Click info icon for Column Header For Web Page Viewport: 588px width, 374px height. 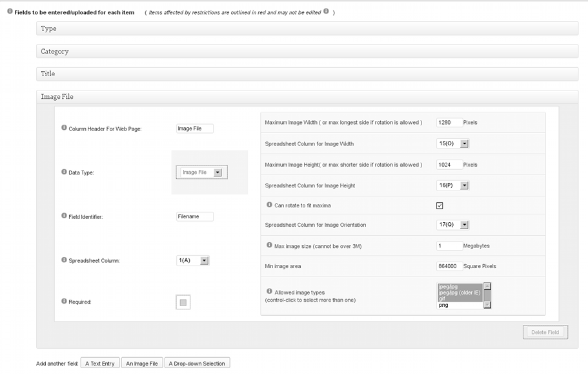64,127
